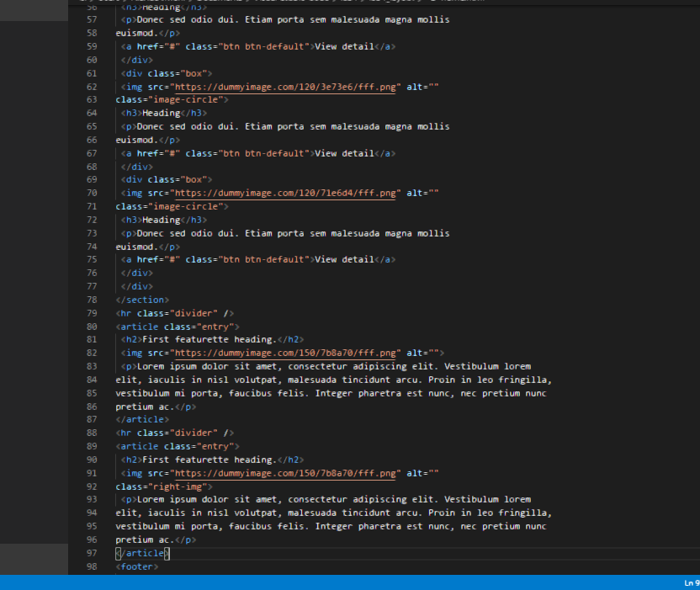Click "View detail" anchor text on line 59
This screenshot has height=590, width=700.
pos(344,46)
